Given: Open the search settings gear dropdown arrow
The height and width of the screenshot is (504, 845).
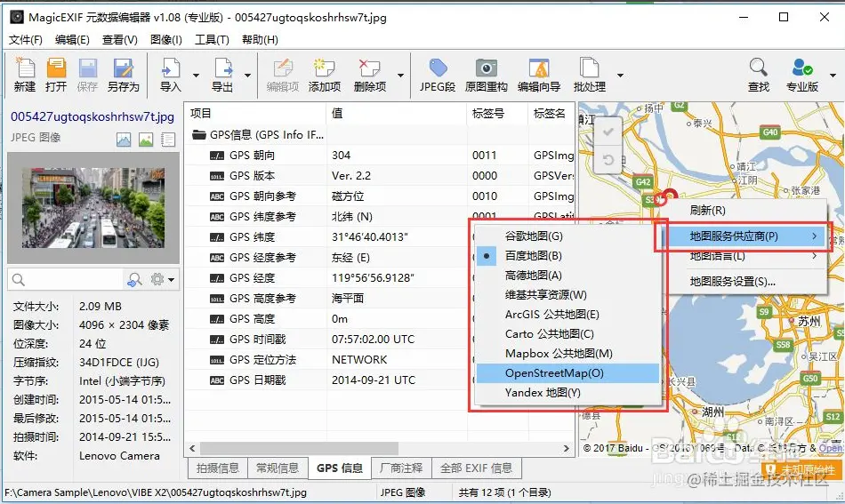Looking at the screenshot, I should point(172,280).
